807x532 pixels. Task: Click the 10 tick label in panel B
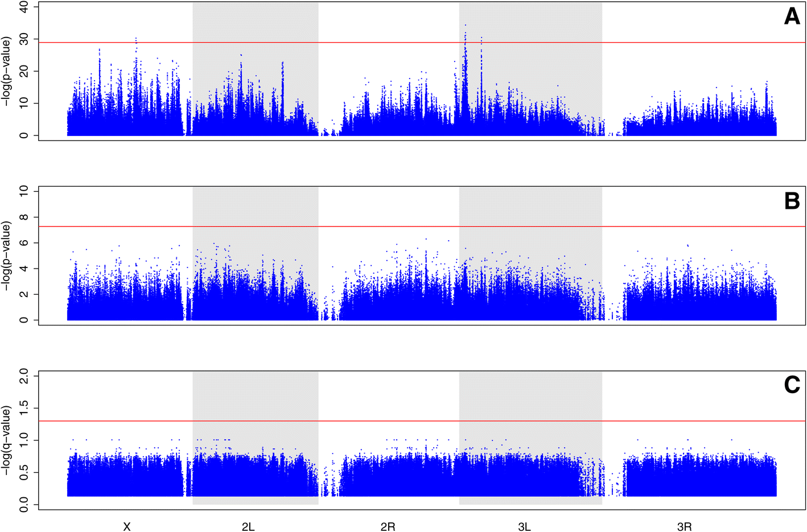24,192
